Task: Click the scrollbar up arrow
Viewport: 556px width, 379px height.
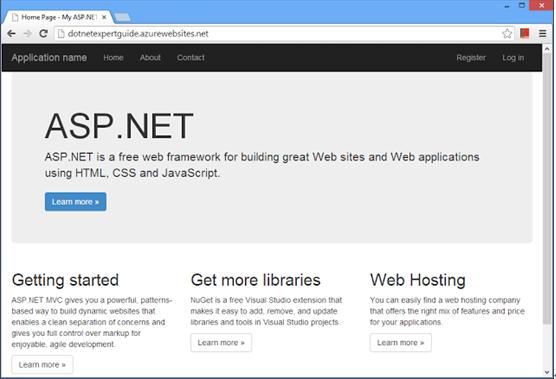Action: 547,49
